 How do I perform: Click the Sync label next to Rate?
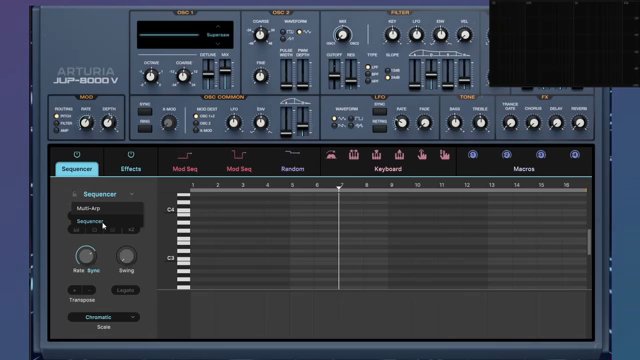pos(93,271)
